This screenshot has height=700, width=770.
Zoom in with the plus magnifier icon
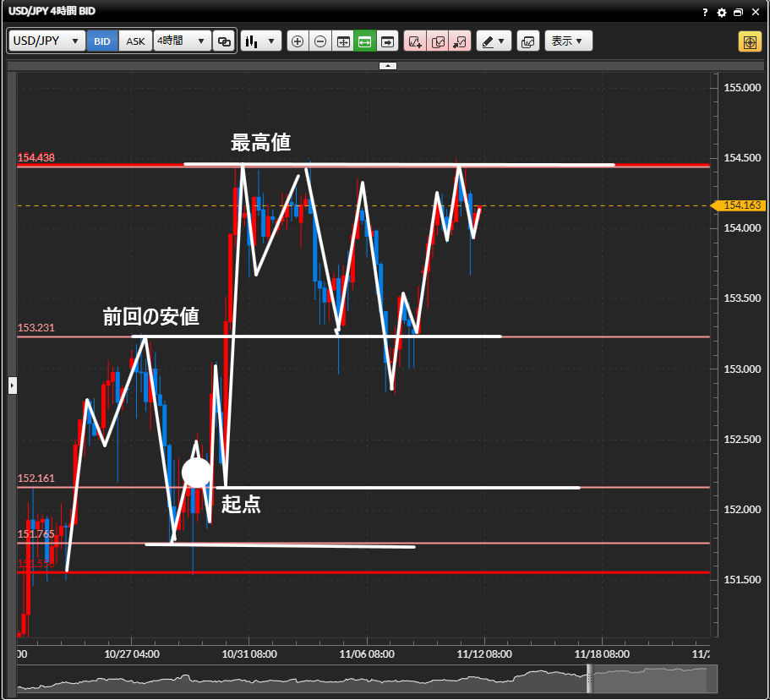(x=298, y=41)
